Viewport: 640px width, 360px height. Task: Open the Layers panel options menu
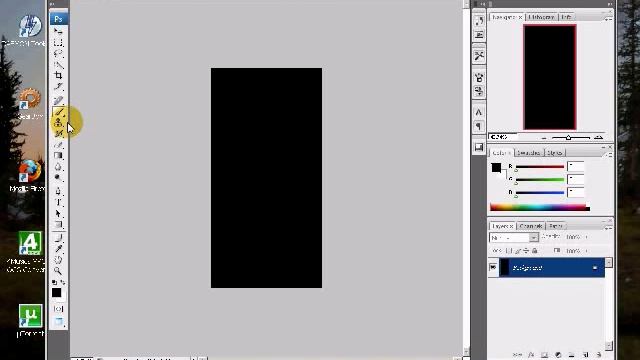point(609,228)
